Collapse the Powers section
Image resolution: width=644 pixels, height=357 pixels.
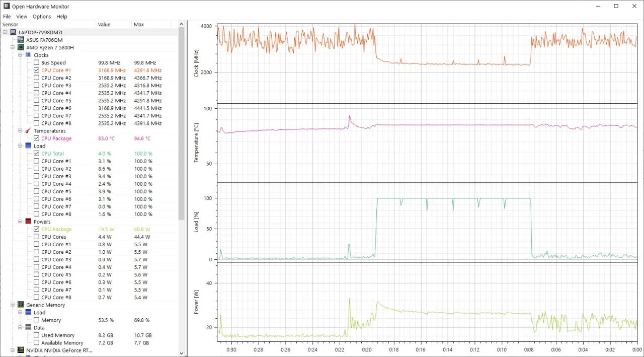click(20, 222)
